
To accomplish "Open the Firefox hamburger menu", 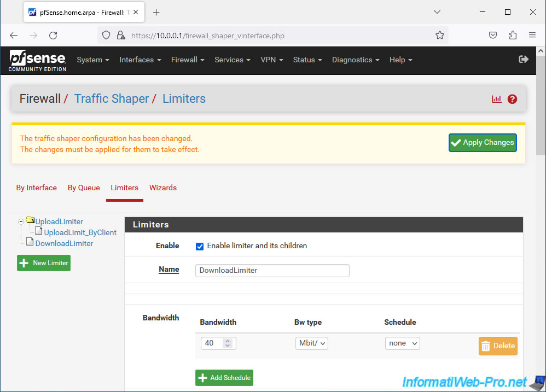I will click(x=532, y=35).
